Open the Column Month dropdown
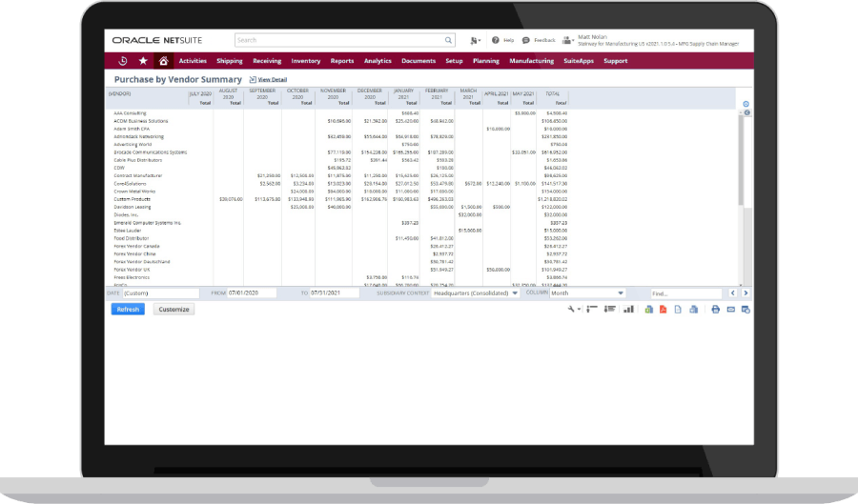 621,293
